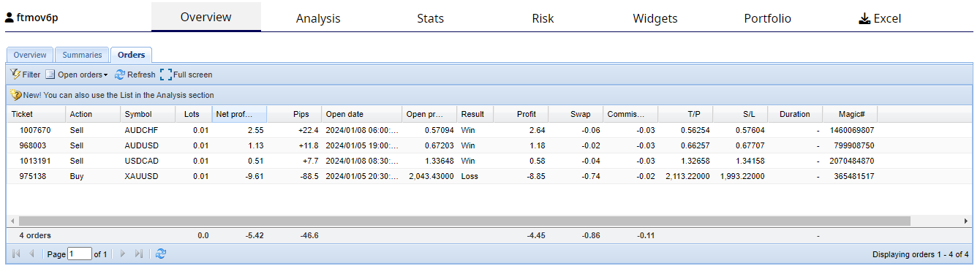
Task: Click the +22.4 pips cell
Action: point(294,130)
